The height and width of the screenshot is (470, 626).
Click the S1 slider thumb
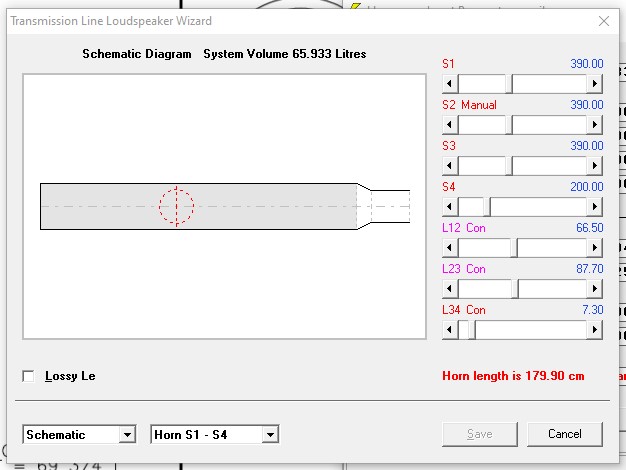point(509,84)
